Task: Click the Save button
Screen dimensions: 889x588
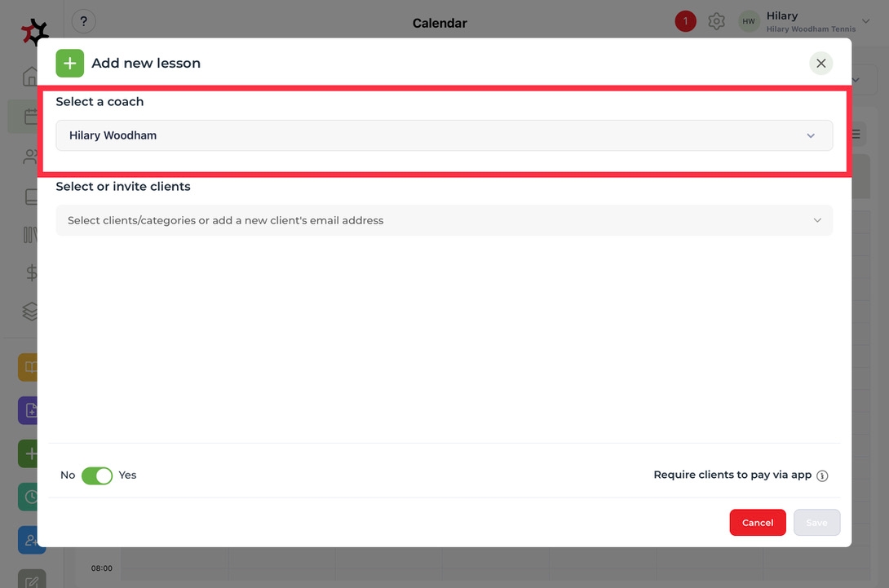Action: (816, 523)
